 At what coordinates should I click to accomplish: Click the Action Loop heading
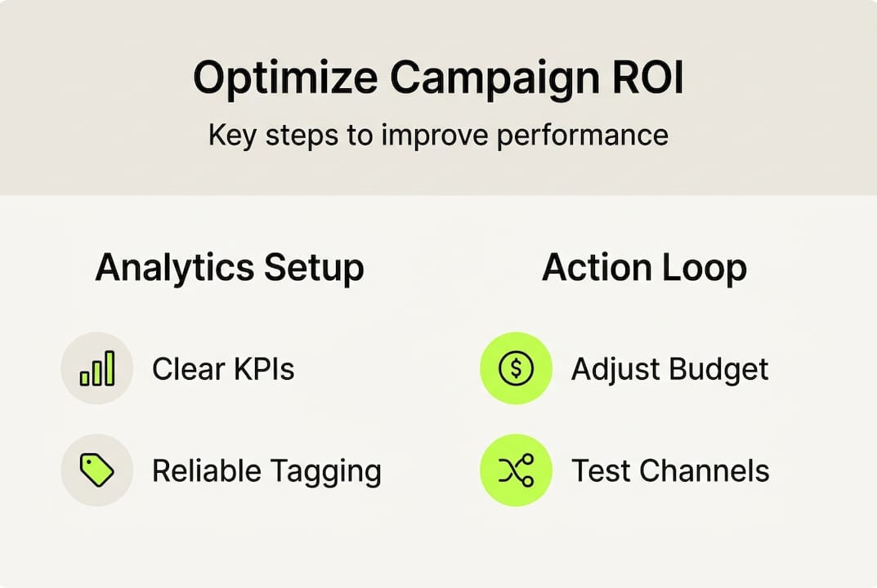(644, 268)
